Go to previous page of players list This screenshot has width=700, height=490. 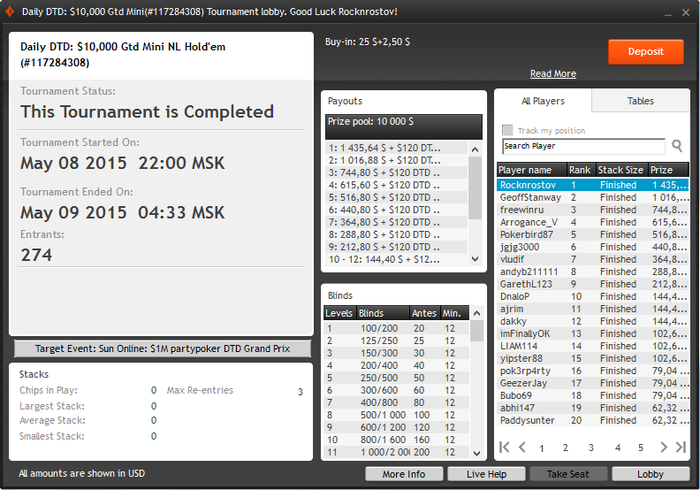pos(522,447)
